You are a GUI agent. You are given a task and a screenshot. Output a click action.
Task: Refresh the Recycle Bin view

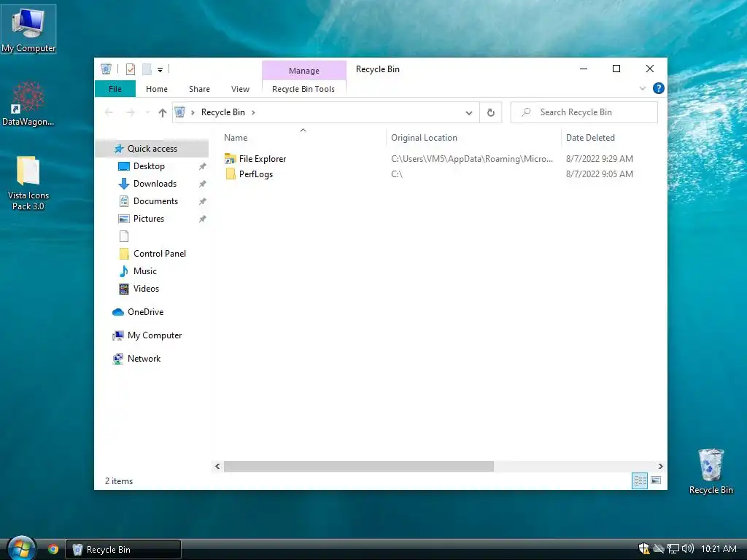point(491,113)
